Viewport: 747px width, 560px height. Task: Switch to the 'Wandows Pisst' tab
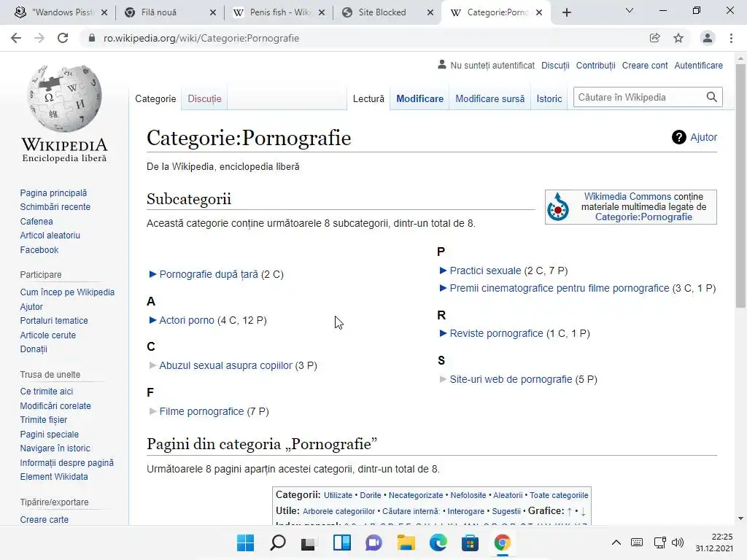[x=61, y=12]
